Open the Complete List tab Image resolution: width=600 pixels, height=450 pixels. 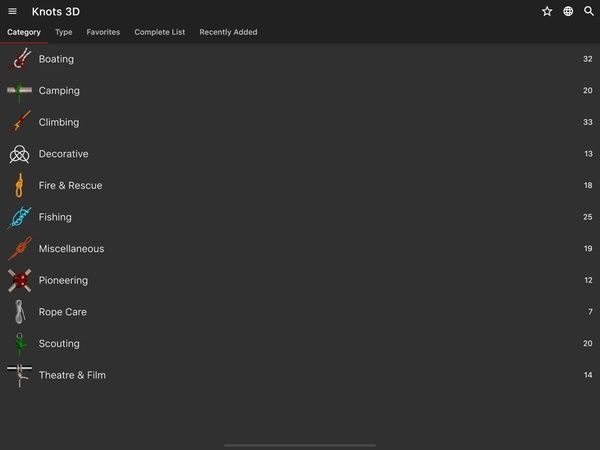click(x=160, y=32)
